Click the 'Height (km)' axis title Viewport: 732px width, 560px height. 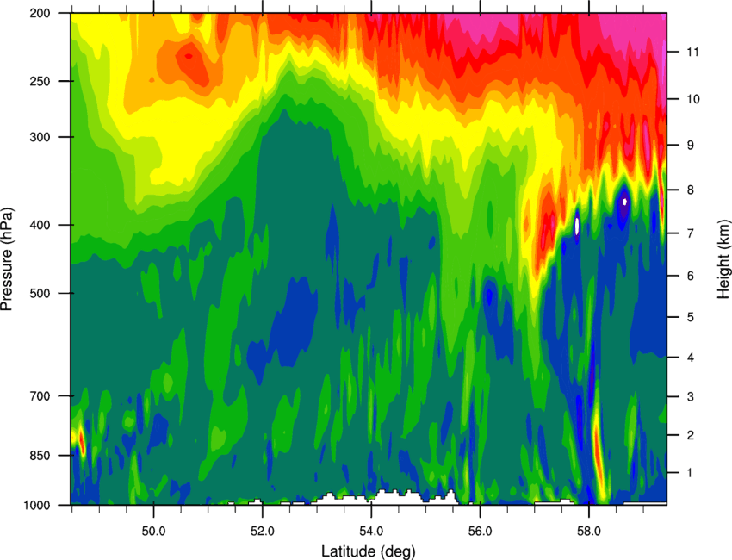pos(723,258)
